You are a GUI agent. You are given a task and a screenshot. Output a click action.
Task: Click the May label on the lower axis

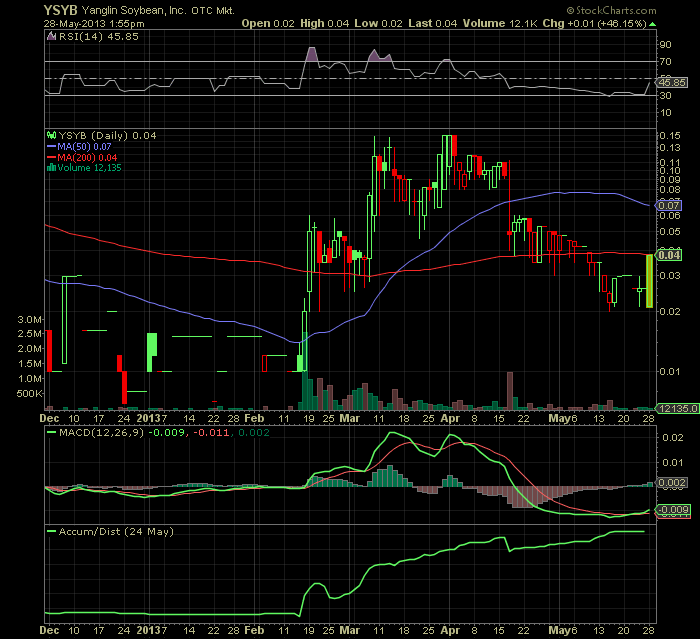559,630
